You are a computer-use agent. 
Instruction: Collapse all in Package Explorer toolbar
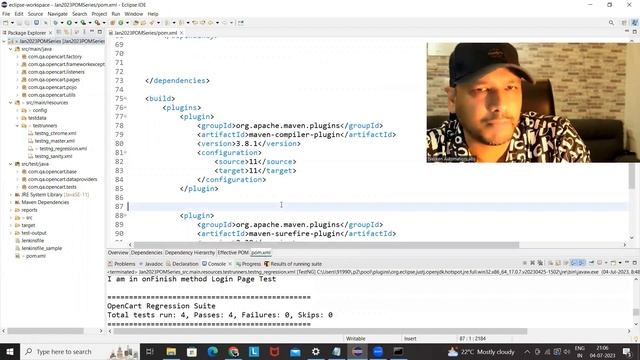pyautogui.click(x=59, y=32)
